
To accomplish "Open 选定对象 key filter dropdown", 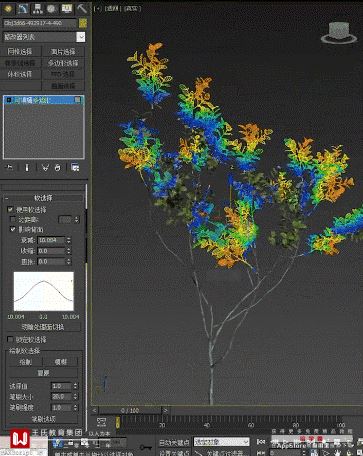I will [221, 442].
